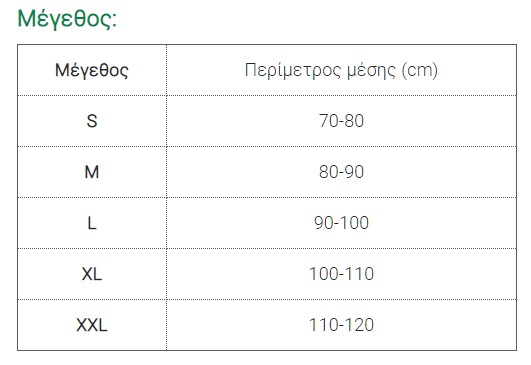The height and width of the screenshot is (365, 531).
Task: Click the word Περίμετρος in header
Action: click(x=293, y=71)
